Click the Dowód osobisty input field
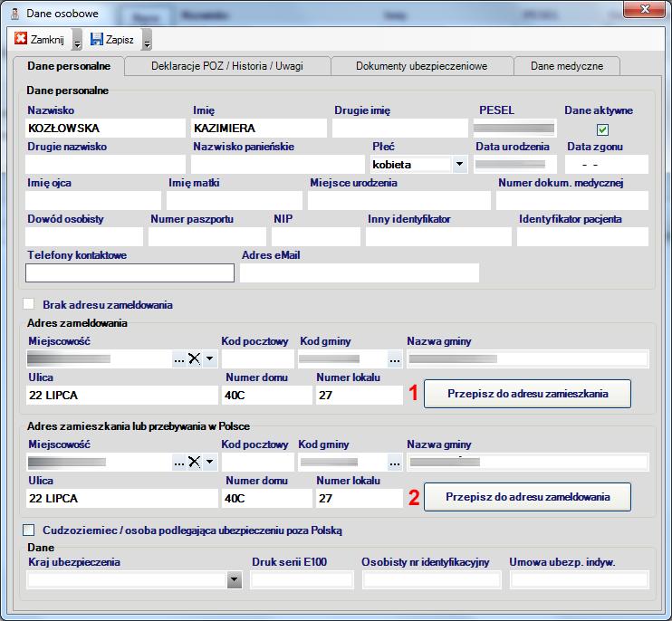This screenshot has height=621, width=672. pos(84,236)
